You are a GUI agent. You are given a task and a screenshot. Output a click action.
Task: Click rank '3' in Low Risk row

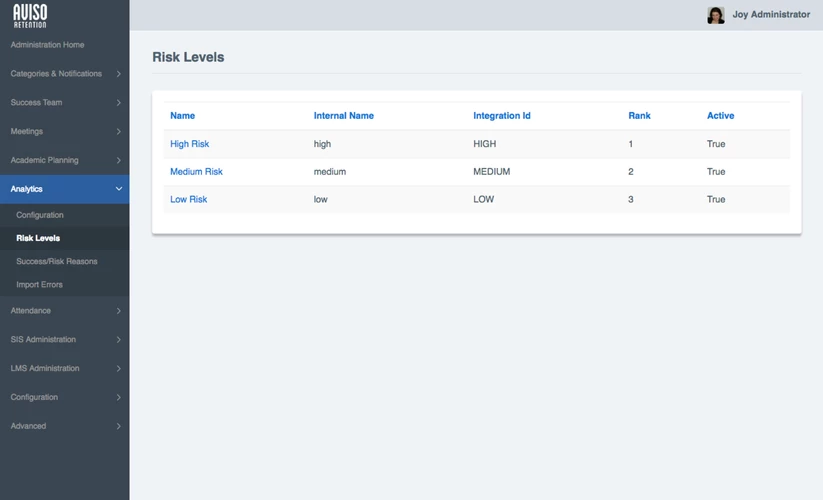point(631,199)
